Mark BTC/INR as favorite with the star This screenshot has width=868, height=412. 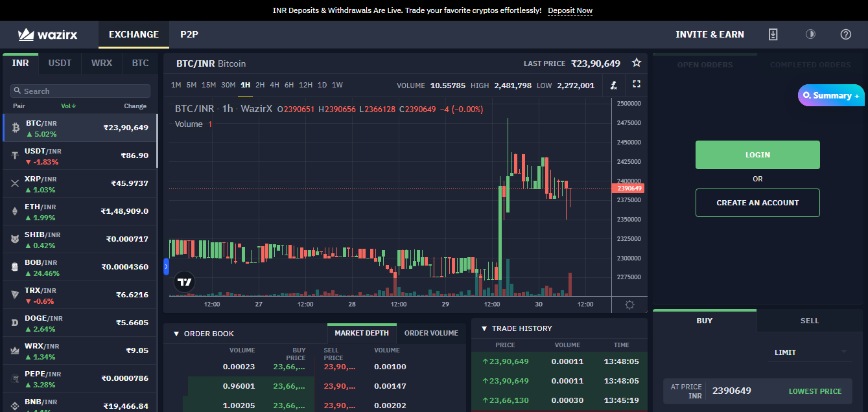click(x=637, y=63)
